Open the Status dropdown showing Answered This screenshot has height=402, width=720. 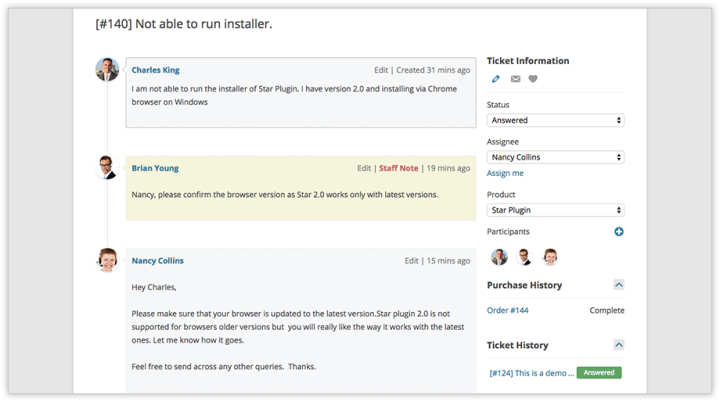(556, 120)
